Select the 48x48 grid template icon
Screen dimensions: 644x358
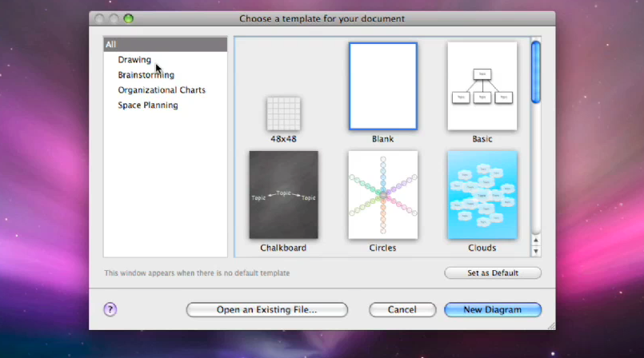click(283, 113)
